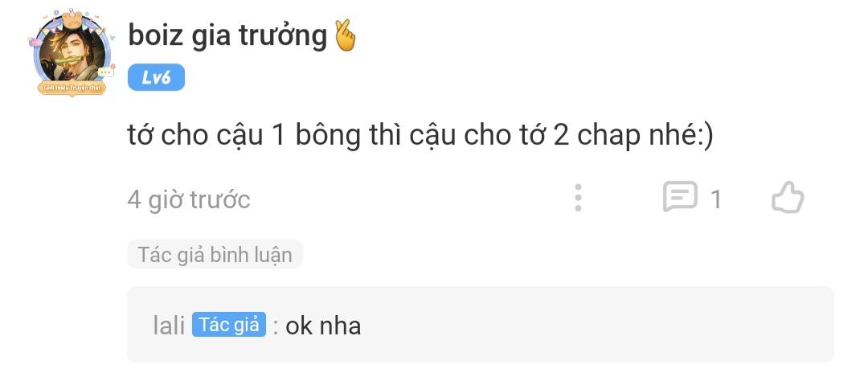The width and height of the screenshot is (868, 377).
Task: Open lali's profile from the reply
Action: click(169, 326)
